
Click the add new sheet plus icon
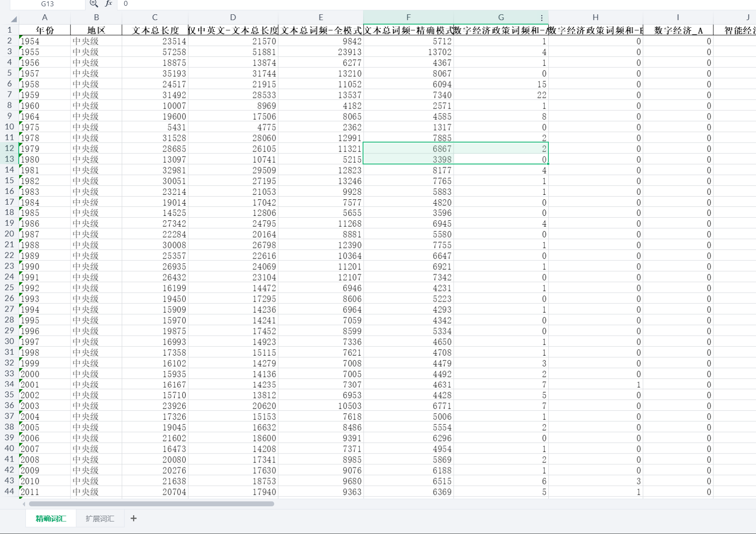134,518
